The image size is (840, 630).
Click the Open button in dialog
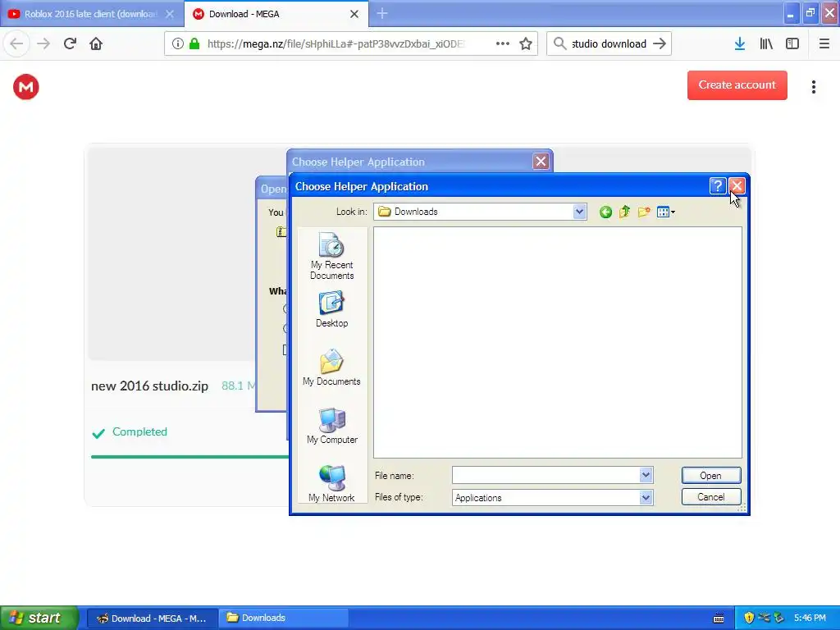[x=711, y=476]
